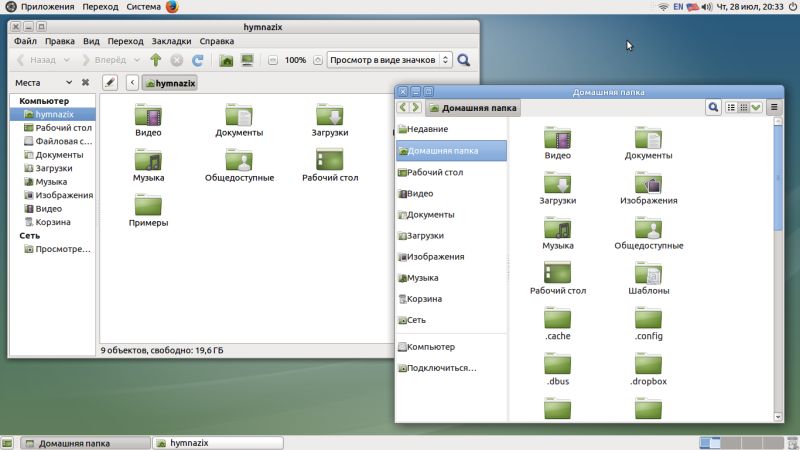Click the stop loading toolbar icon
Screen dimensions: 800x450
(177, 60)
